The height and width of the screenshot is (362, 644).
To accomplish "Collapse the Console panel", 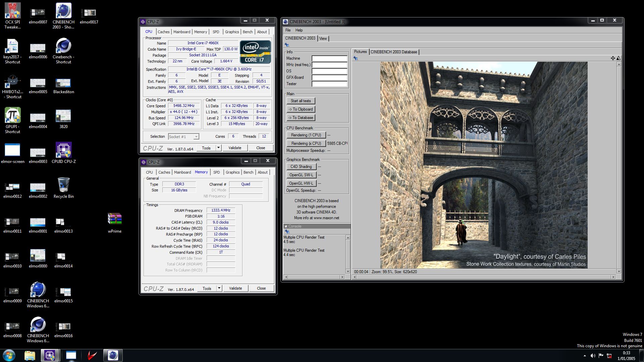I will (x=286, y=226).
